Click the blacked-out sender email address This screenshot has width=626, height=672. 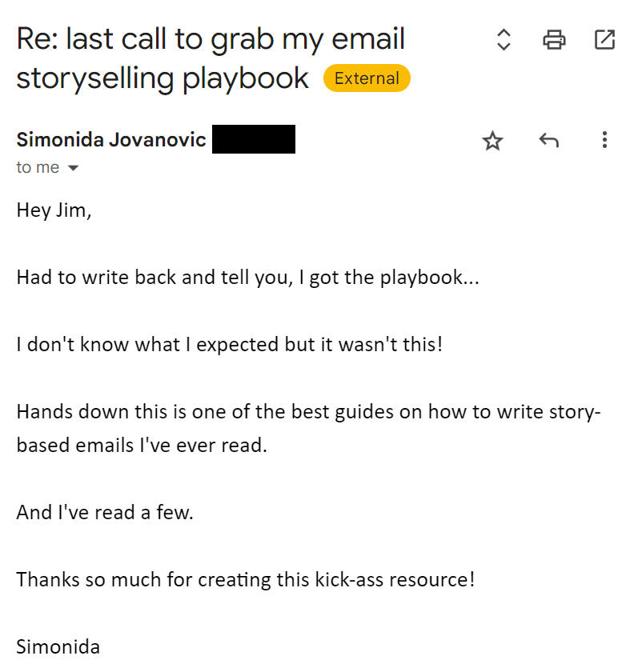click(254, 140)
